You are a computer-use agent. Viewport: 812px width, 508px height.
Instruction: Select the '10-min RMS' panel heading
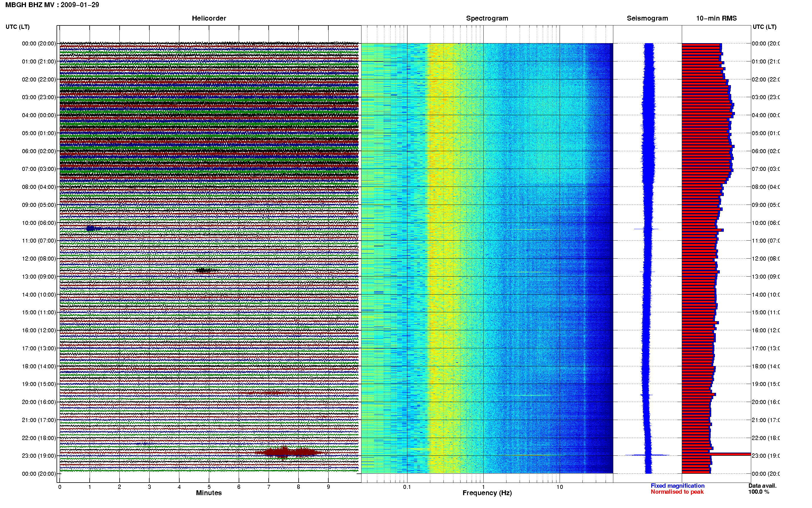[x=716, y=18]
